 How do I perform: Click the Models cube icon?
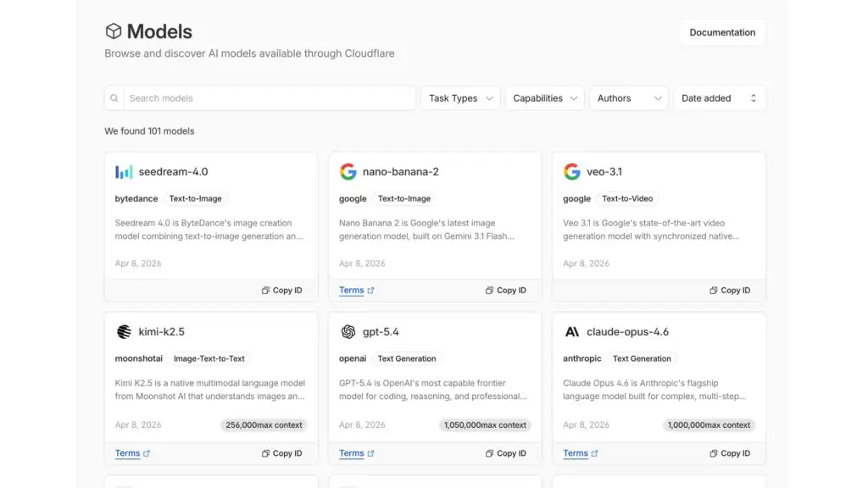click(113, 31)
